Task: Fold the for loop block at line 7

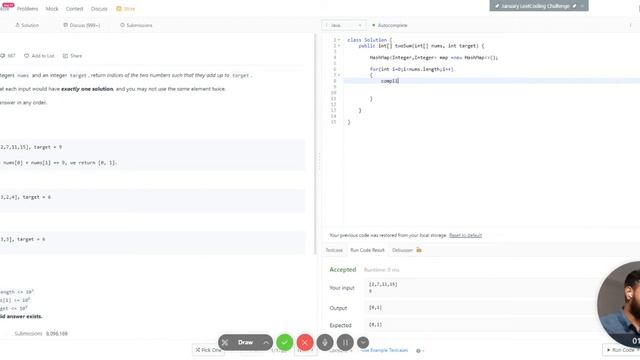Action: coord(339,75)
